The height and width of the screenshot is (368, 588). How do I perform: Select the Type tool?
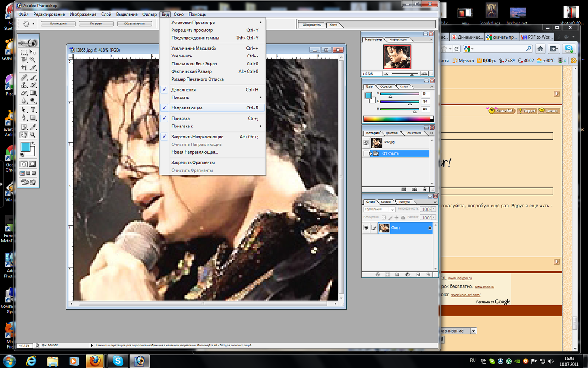[33, 109]
